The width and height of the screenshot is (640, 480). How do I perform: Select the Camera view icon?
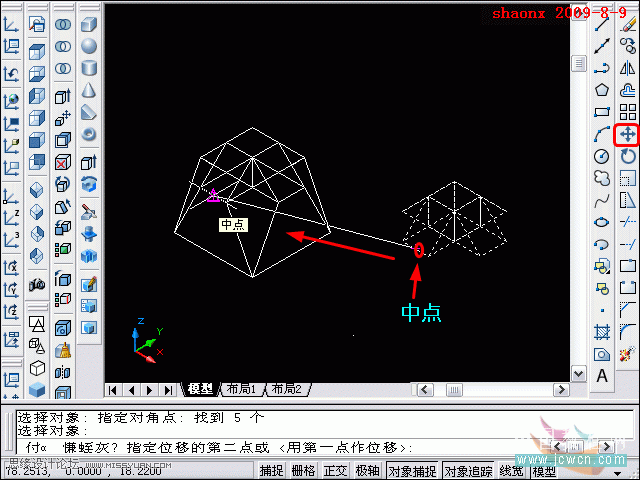(x=37, y=284)
